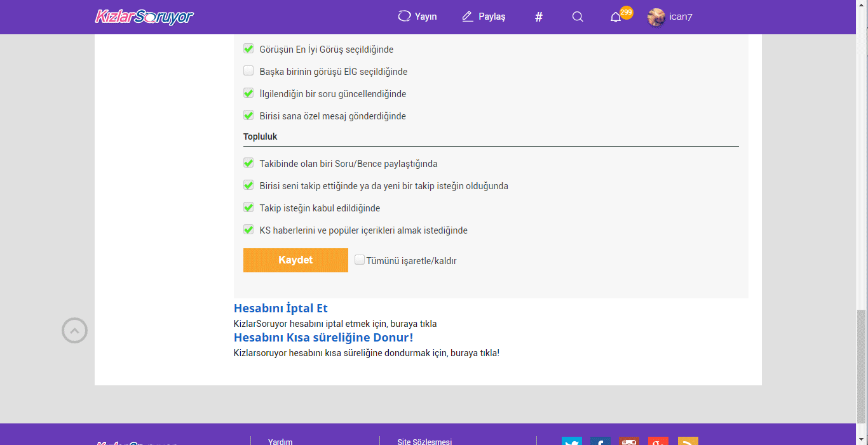Open the search magnifier icon
868x445 pixels.
(x=578, y=17)
